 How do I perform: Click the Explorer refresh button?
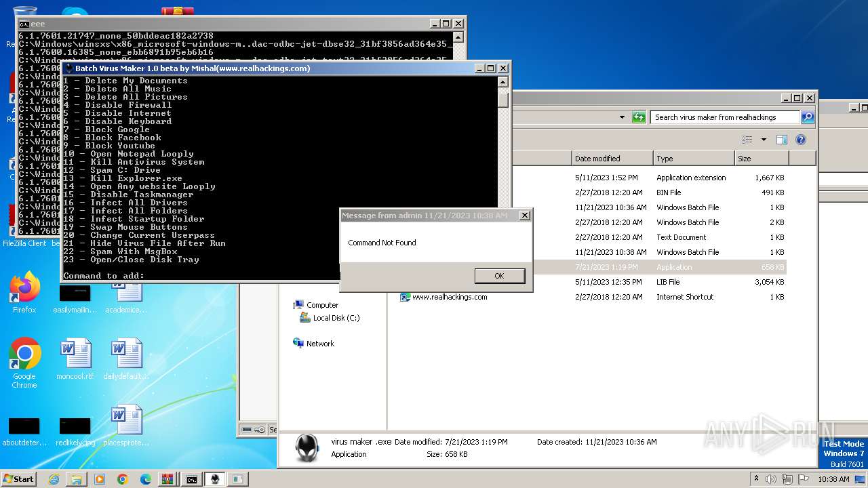pos(639,117)
